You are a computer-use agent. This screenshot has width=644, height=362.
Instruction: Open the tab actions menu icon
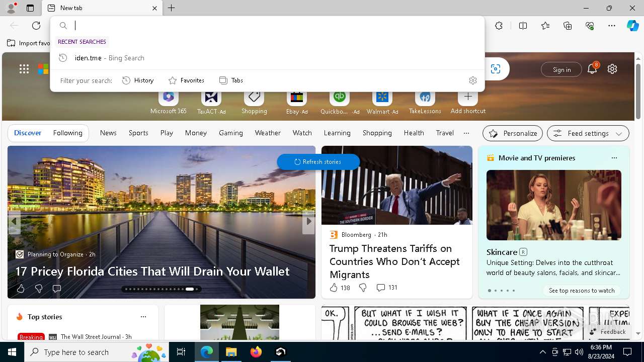[30, 8]
